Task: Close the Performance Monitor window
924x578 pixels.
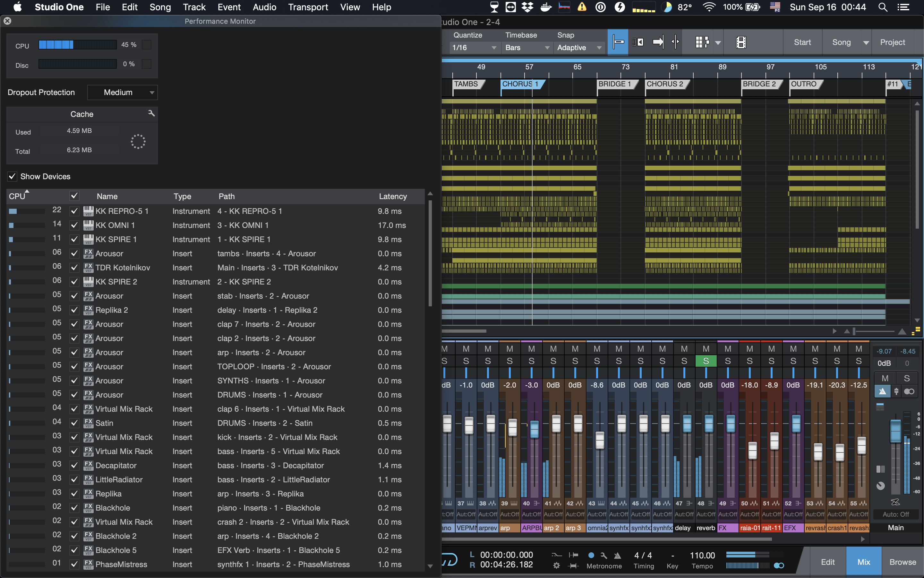Action: click(x=7, y=21)
